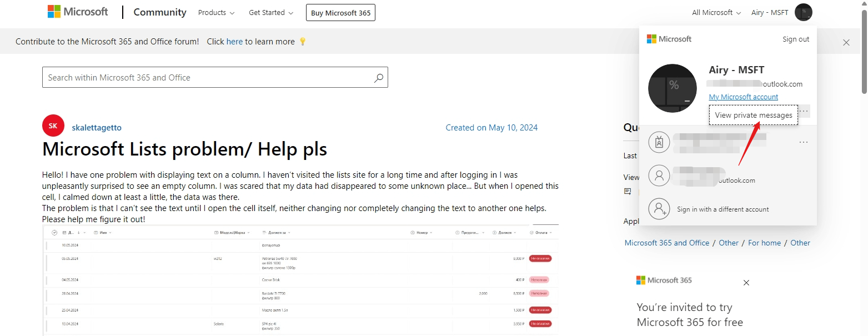
Task: Click the 'You're invited to try Microsoft 365' text
Action: (x=690, y=314)
